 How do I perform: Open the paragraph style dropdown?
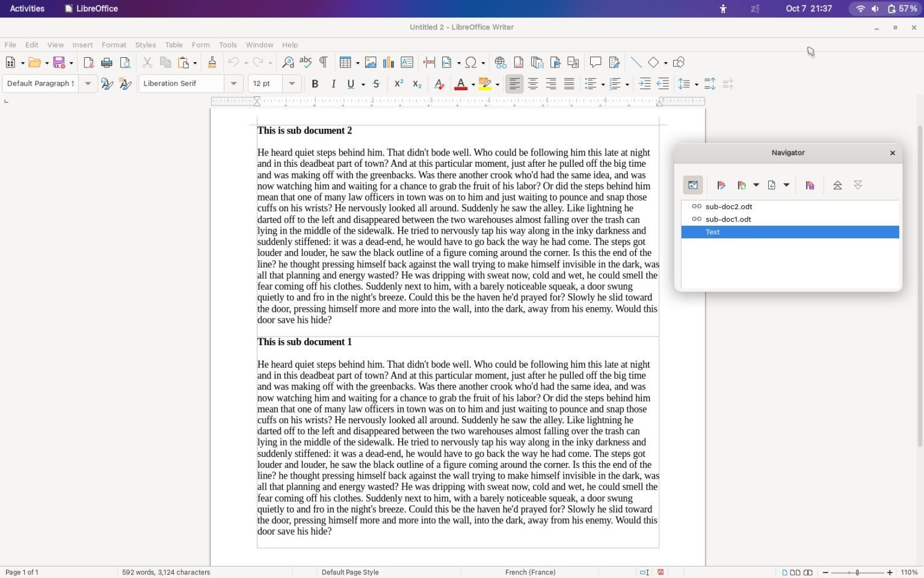click(88, 84)
